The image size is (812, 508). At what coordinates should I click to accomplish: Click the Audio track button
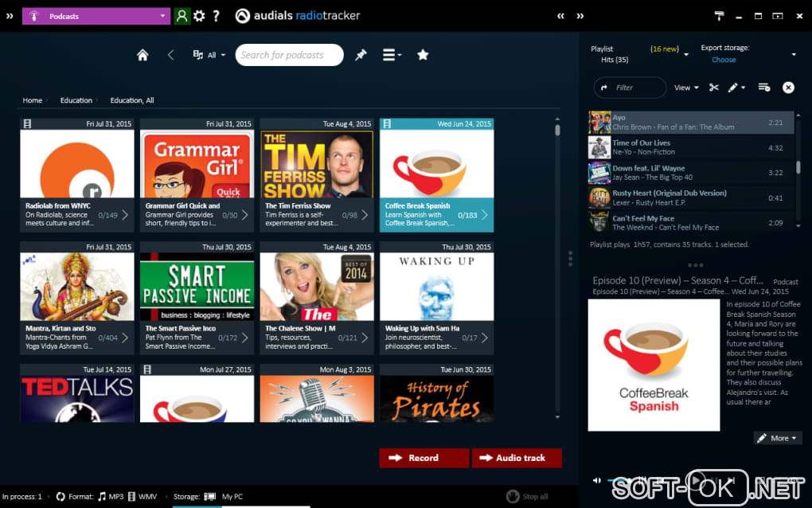tap(517, 458)
